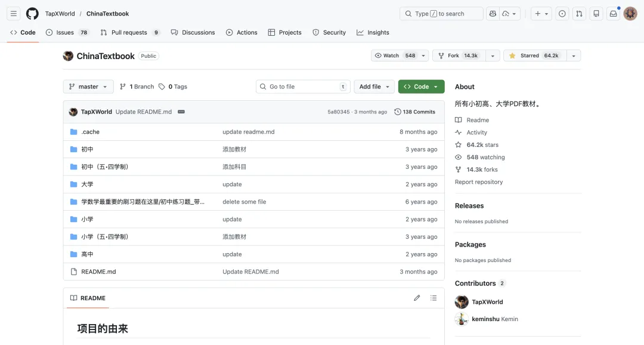644x345 pixels.
Task: Expand the Watch notifications dropdown
Action: (400, 56)
